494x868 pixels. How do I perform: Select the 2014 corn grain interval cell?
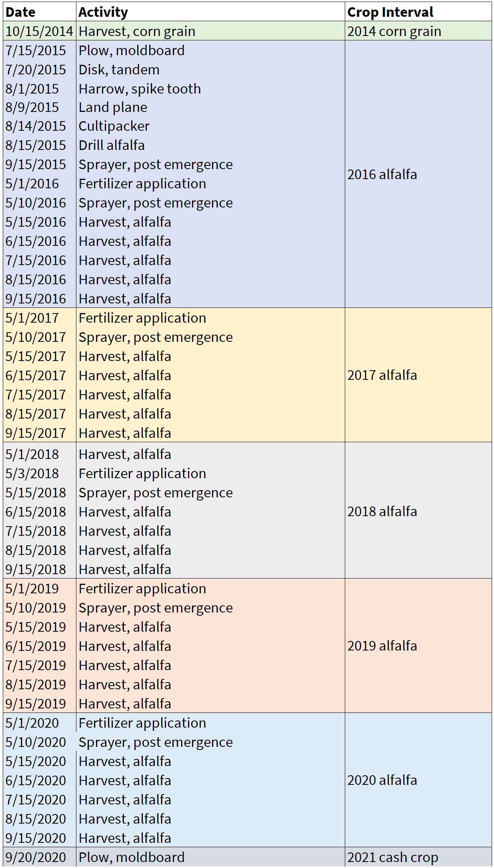point(394,31)
